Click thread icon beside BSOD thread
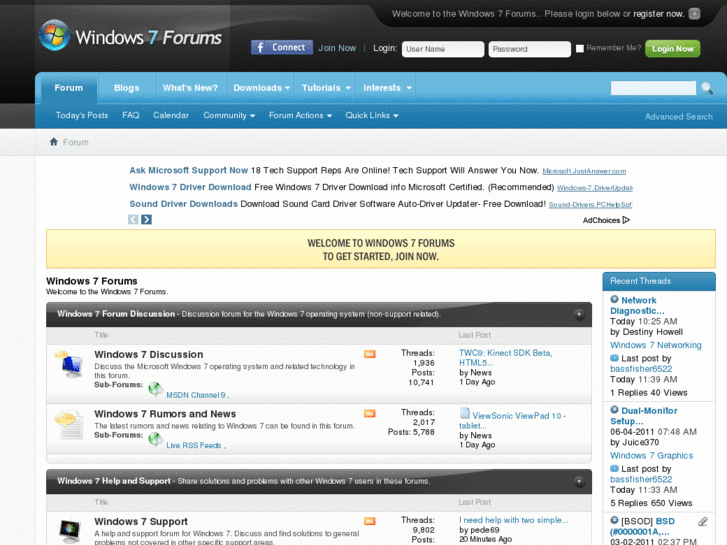Viewport: 727px width, 545px height. (x=614, y=520)
